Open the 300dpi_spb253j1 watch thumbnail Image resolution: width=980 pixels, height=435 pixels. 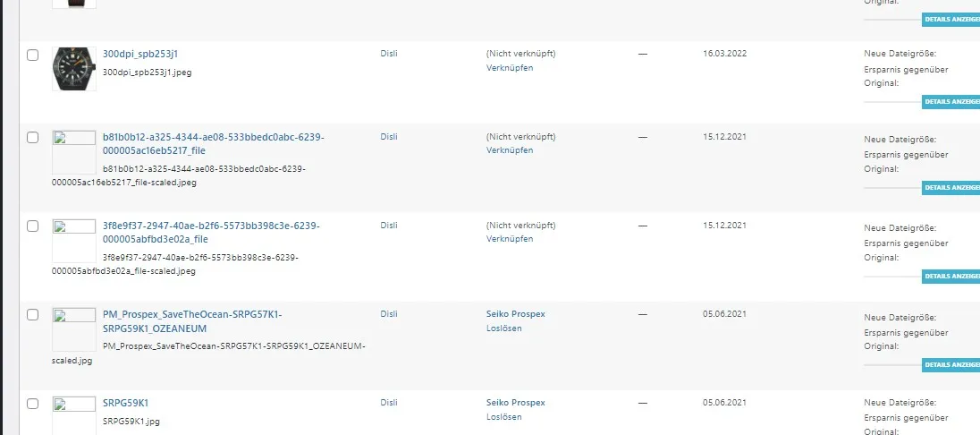click(73, 69)
